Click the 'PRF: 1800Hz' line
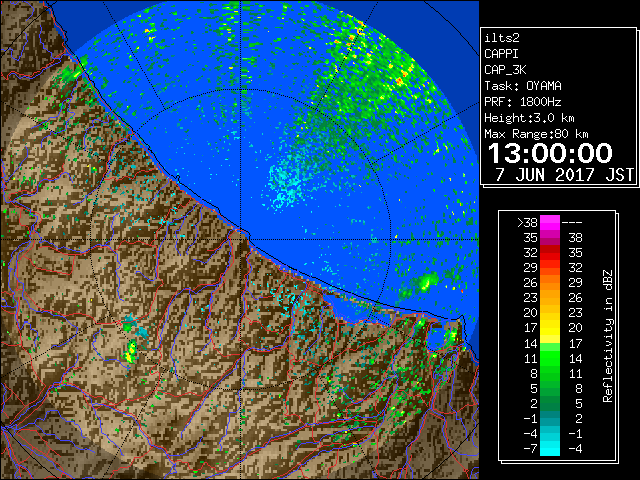 pyautogui.click(x=523, y=102)
